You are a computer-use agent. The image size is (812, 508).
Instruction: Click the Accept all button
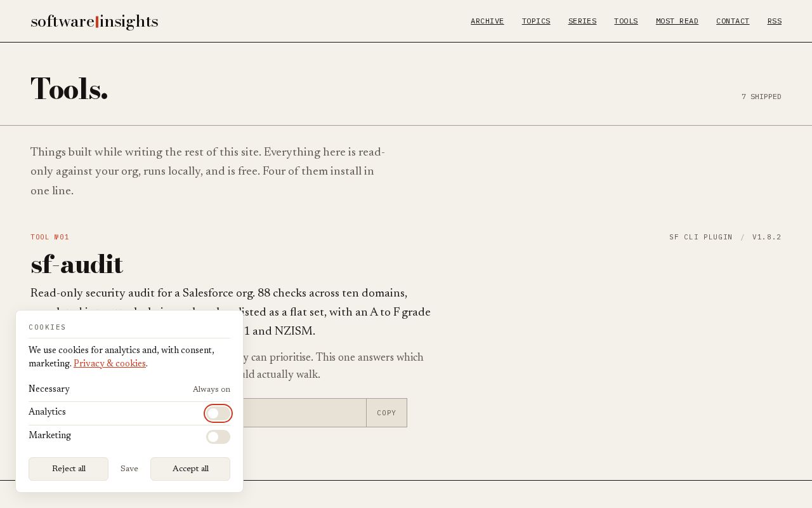coord(190,469)
